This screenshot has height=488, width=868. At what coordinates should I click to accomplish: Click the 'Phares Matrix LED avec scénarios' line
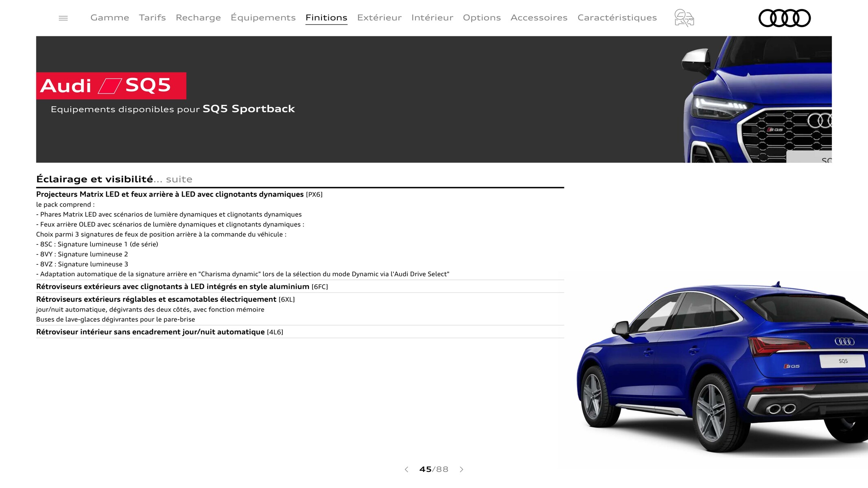click(x=169, y=214)
